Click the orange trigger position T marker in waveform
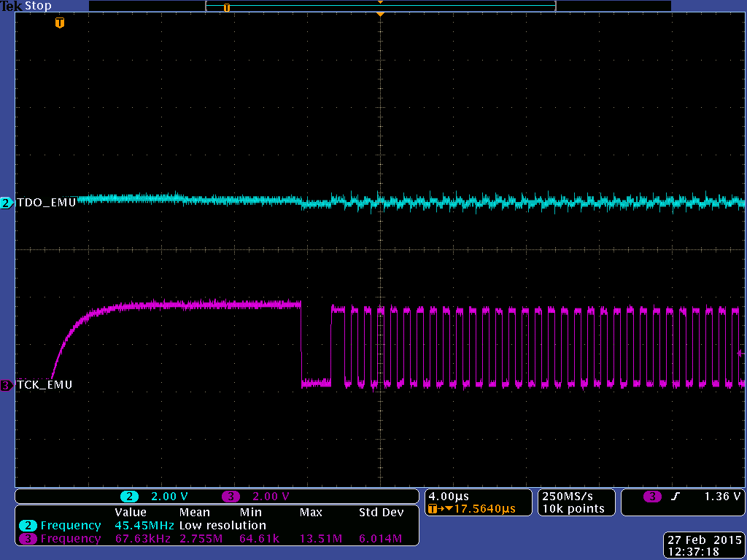This screenshot has height=560, width=747. point(60,23)
